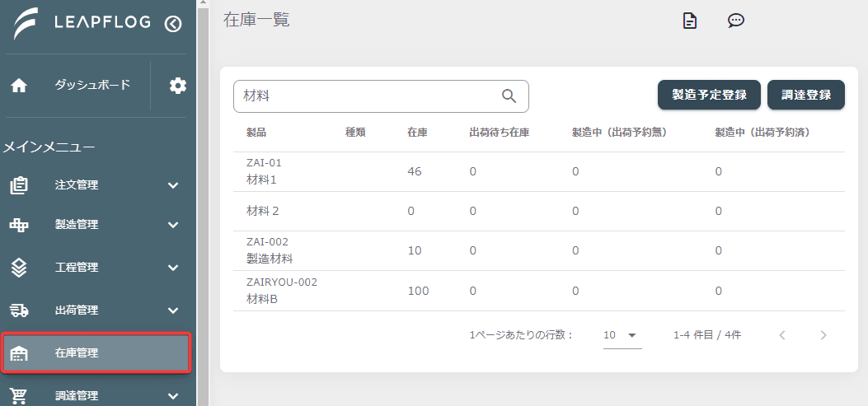868x406 pixels.
Task: Select the 在庫管理 menu item
Action: [x=96, y=353]
